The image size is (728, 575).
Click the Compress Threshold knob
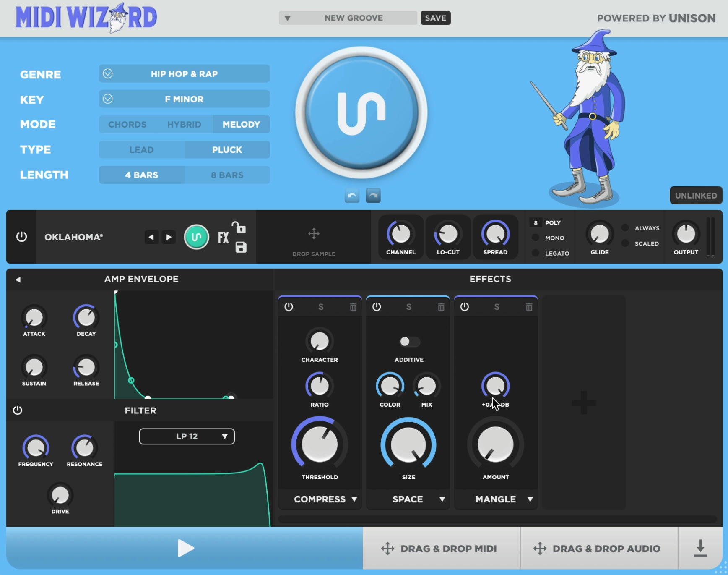point(320,444)
